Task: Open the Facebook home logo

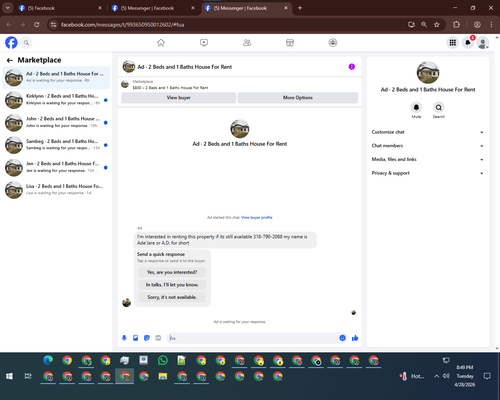Action: point(11,43)
